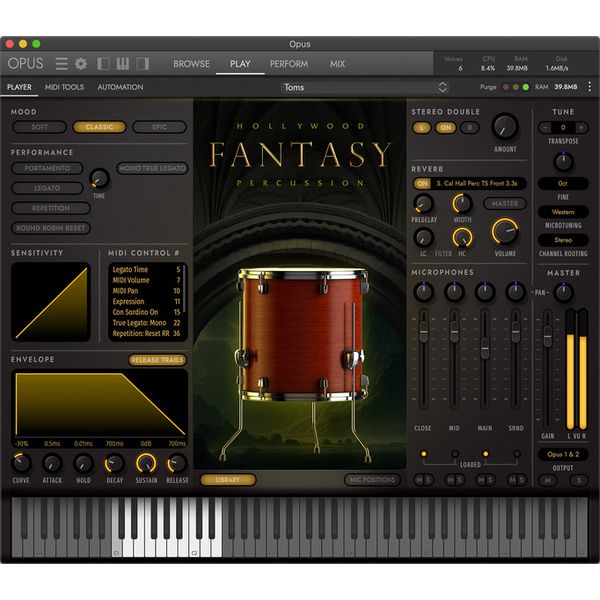Click the Library button
The height and width of the screenshot is (600, 600).
coord(228,479)
